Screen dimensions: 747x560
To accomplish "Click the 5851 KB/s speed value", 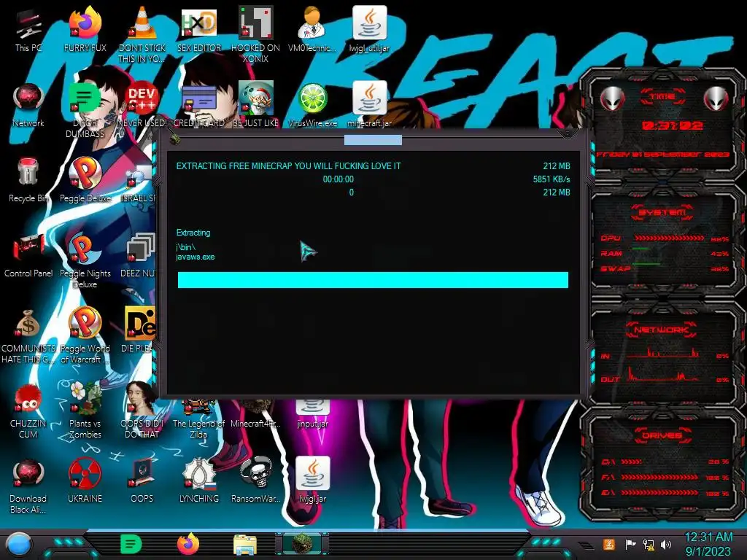I will [x=551, y=179].
